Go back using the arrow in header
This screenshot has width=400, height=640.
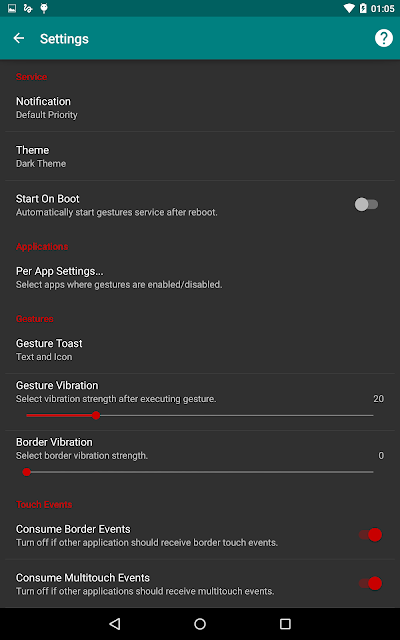tap(19, 38)
